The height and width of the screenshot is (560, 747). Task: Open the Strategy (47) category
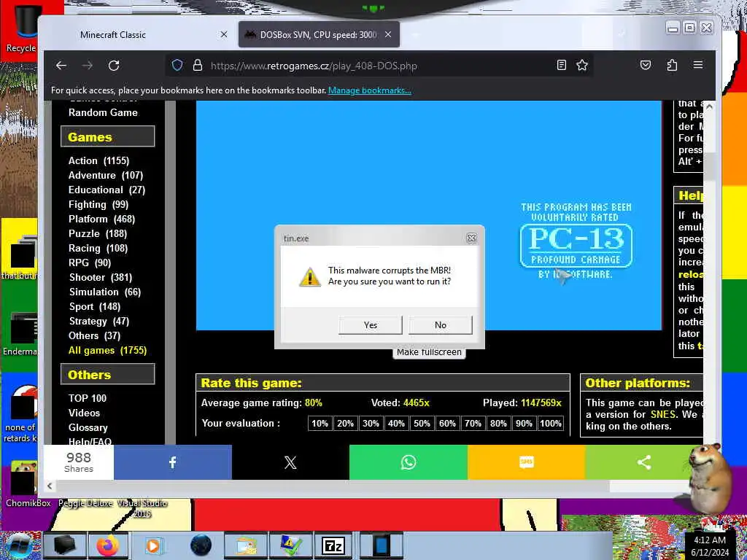(99, 321)
